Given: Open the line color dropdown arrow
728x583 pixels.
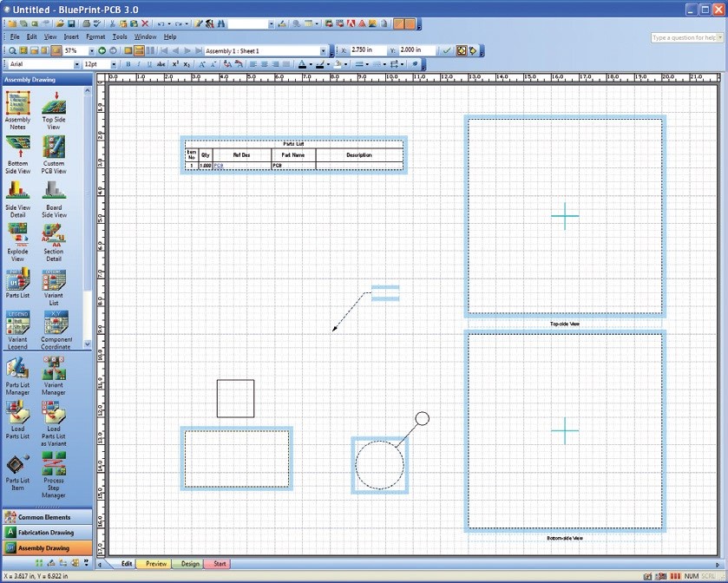Looking at the screenshot, I should (328, 64).
